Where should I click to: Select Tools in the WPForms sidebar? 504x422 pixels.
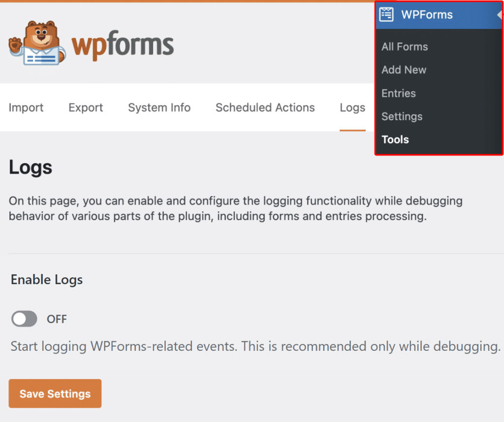tap(395, 139)
